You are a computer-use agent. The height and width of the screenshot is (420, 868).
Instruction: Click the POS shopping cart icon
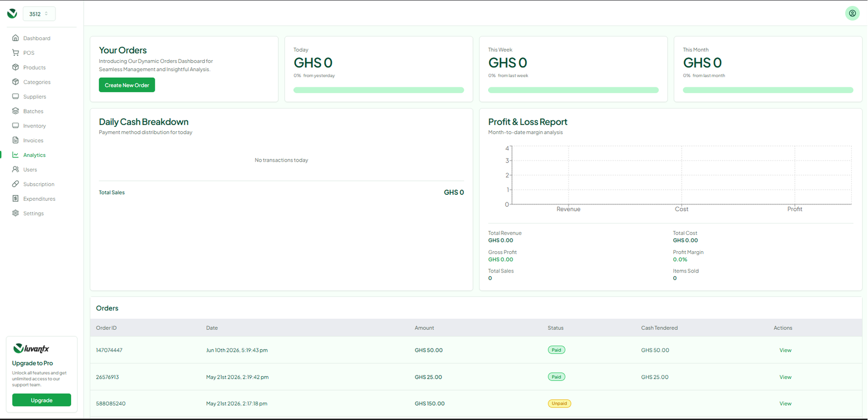(16, 53)
